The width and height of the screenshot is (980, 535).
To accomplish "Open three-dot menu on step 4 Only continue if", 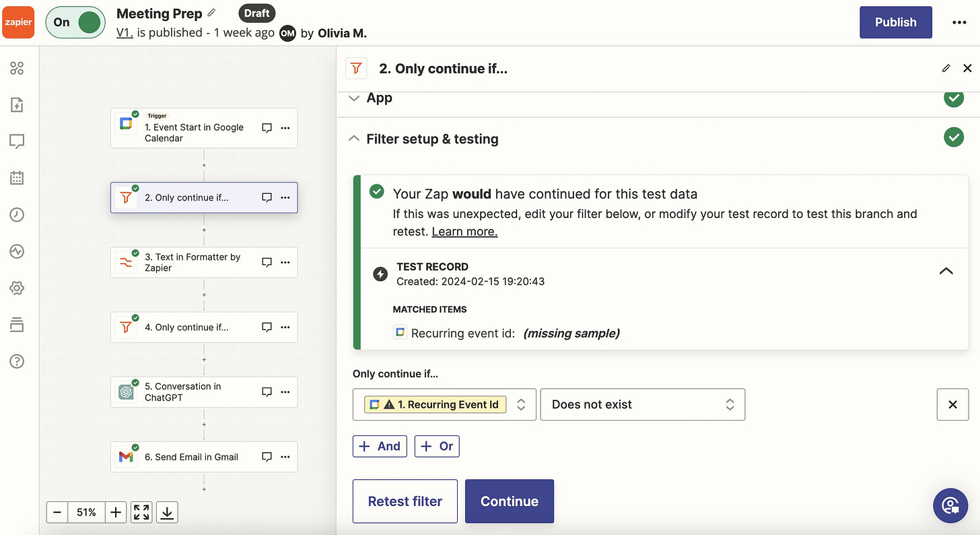I will coord(285,327).
